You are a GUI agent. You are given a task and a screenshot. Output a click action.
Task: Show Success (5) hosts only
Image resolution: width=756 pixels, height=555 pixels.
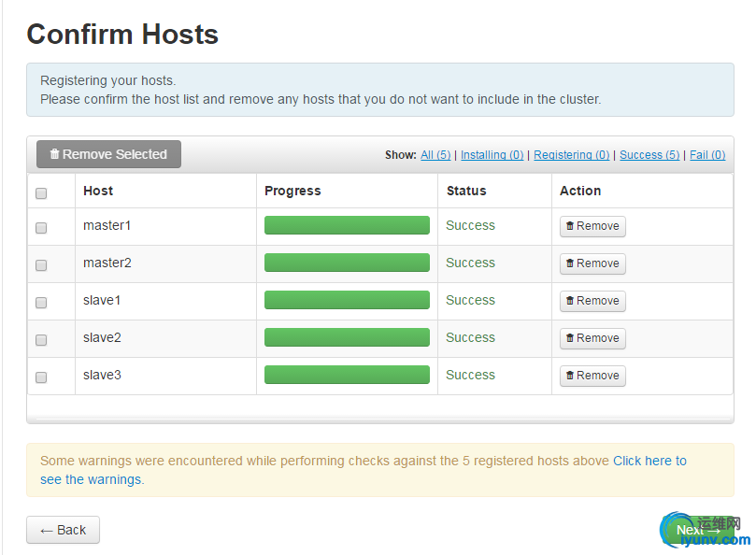pos(649,155)
